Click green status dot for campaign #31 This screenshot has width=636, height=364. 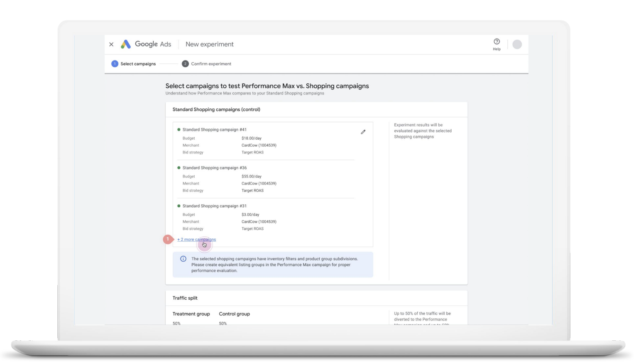[179, 206]
